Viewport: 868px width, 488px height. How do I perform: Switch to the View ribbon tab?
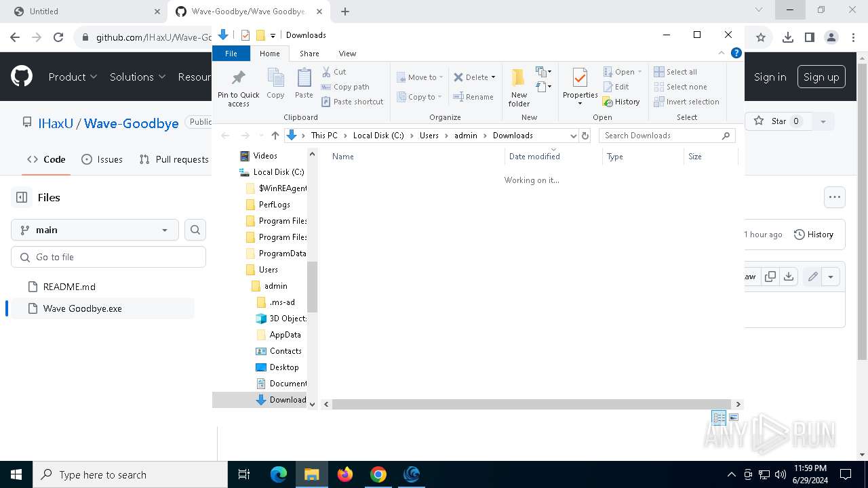coord(347,54)
